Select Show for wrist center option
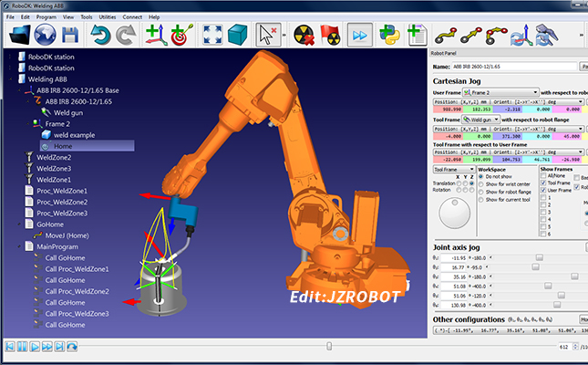The height and width of the screenshot is (365, 588). pyautogui.click(x=480, y=184)
